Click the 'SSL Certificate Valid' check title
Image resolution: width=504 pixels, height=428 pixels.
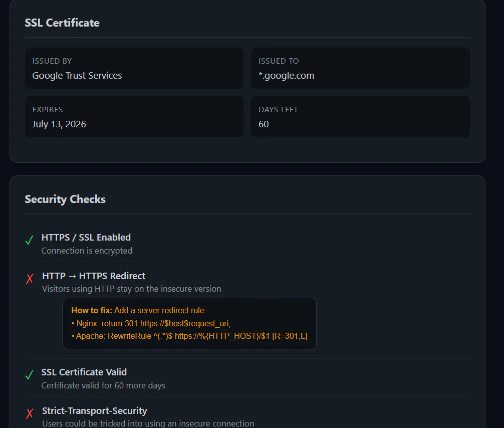[84, 372]
